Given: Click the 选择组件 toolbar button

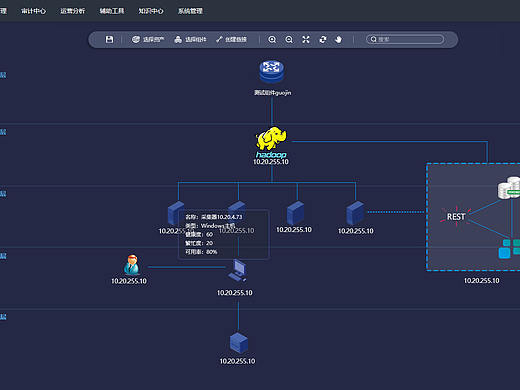Looking at the screenshot, I should coord(190,39).
